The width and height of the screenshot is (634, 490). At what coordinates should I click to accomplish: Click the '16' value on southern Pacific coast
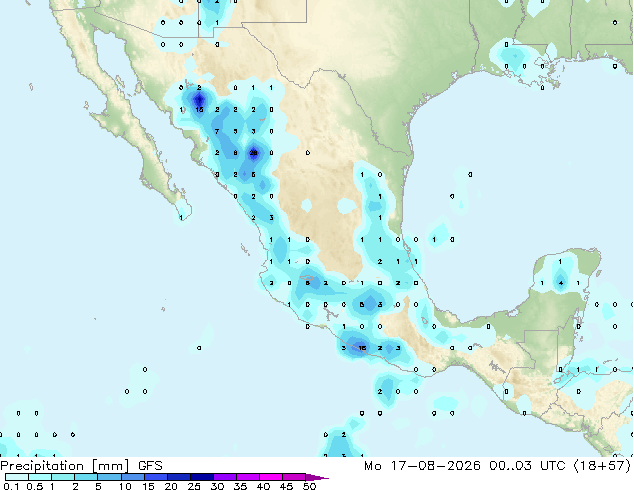(362, 348)
